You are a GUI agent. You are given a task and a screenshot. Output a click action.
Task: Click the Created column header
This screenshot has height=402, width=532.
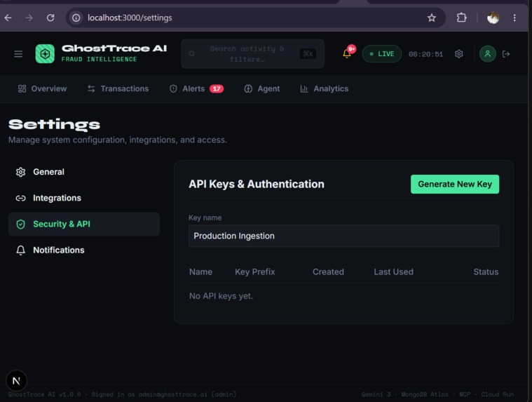coord(328,272)
